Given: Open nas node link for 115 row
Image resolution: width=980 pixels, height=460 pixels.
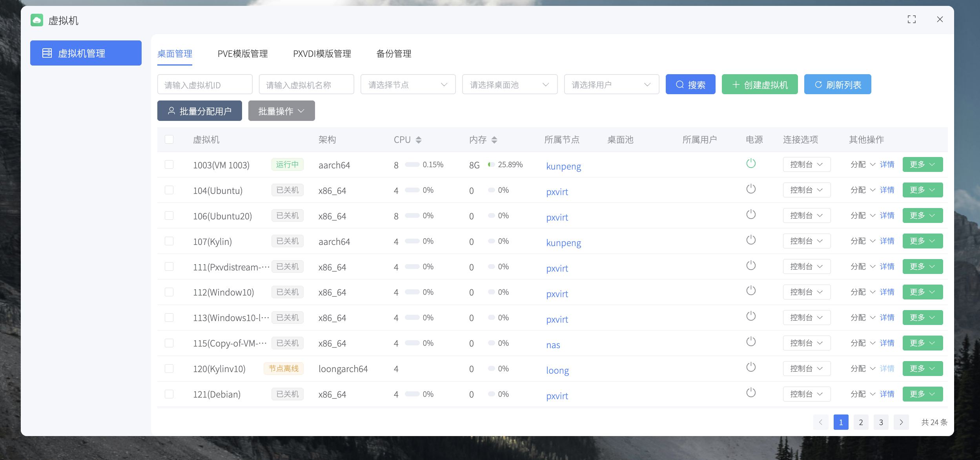Looking at the screenshot, I should coord(553,345).
